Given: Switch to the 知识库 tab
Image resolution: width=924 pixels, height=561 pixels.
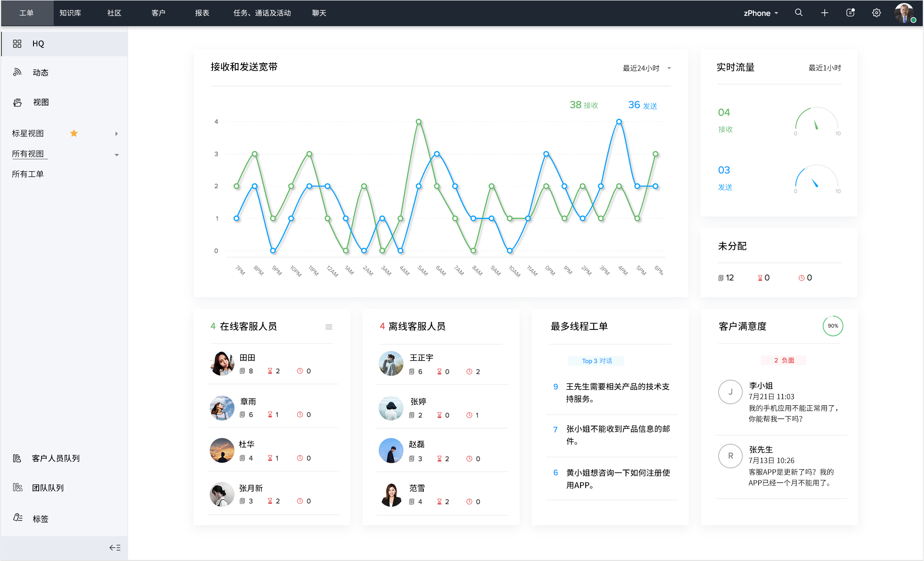Looking at the screenshot, I should click(x=70, y=13).
